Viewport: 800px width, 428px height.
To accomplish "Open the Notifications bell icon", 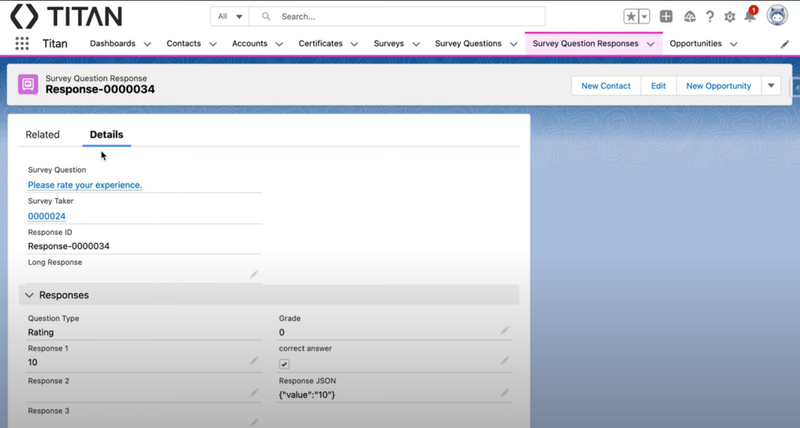I will pos(750,16).
